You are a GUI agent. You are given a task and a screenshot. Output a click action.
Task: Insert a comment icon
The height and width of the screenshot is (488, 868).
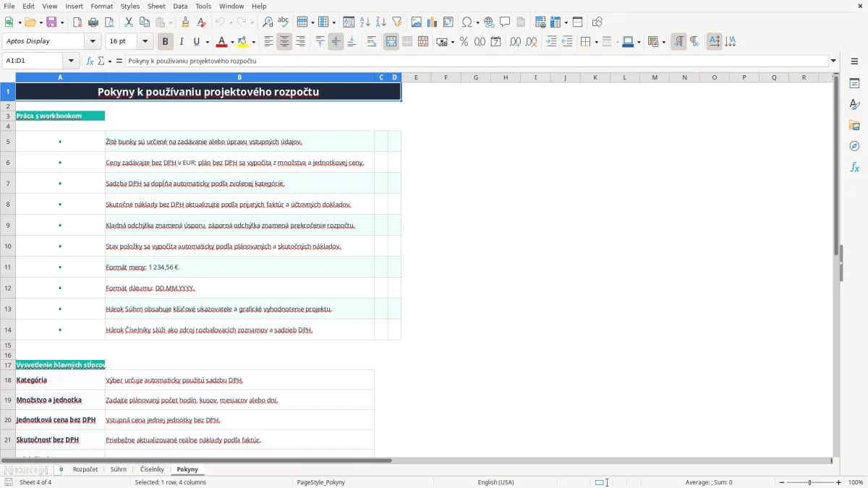[x=505, y=22]
